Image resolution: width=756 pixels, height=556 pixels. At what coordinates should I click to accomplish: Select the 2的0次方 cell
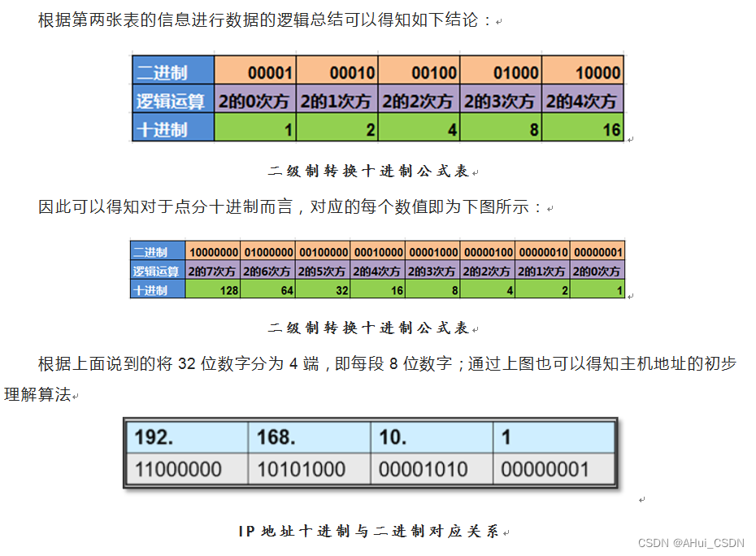254,98
